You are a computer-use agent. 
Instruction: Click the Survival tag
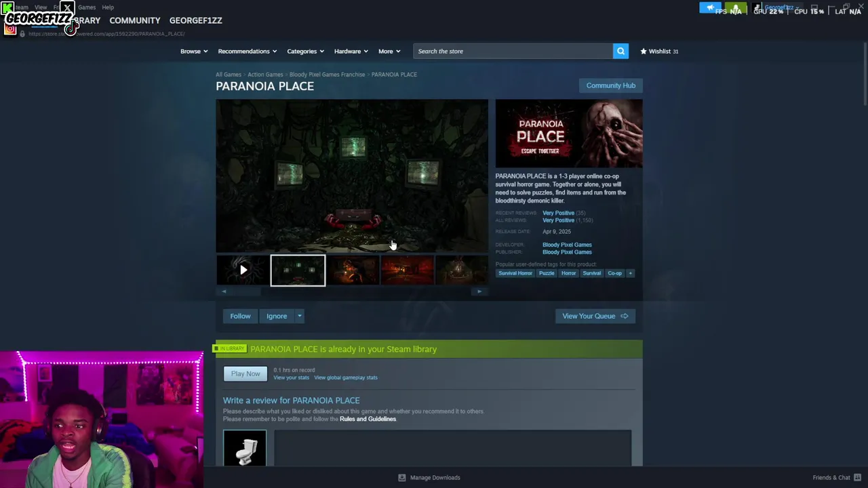pyautogui.click(x=591, y=273)
